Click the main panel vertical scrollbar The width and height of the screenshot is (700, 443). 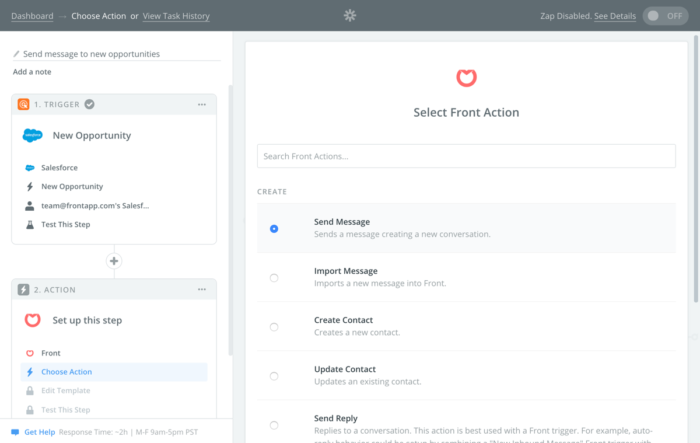coord(696,170)
